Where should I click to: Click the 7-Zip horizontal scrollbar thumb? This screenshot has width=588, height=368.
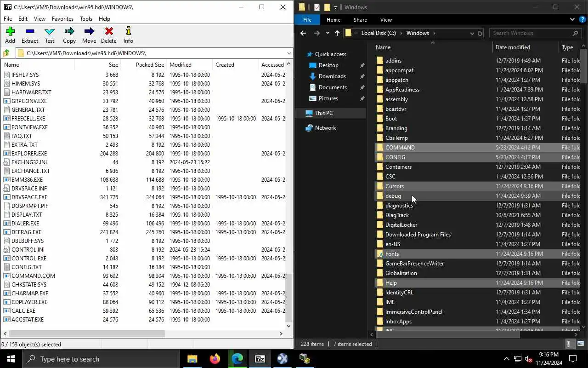[86, 333]
